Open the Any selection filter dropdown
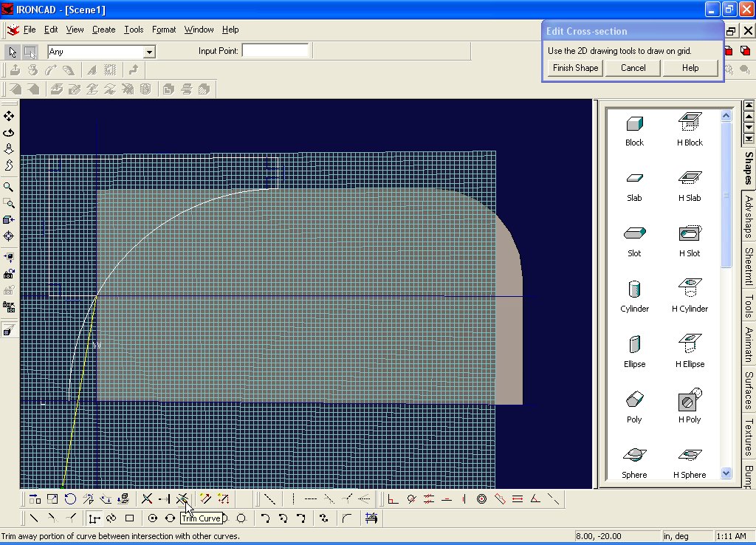756x545 pixels. [x=149, y=52]
